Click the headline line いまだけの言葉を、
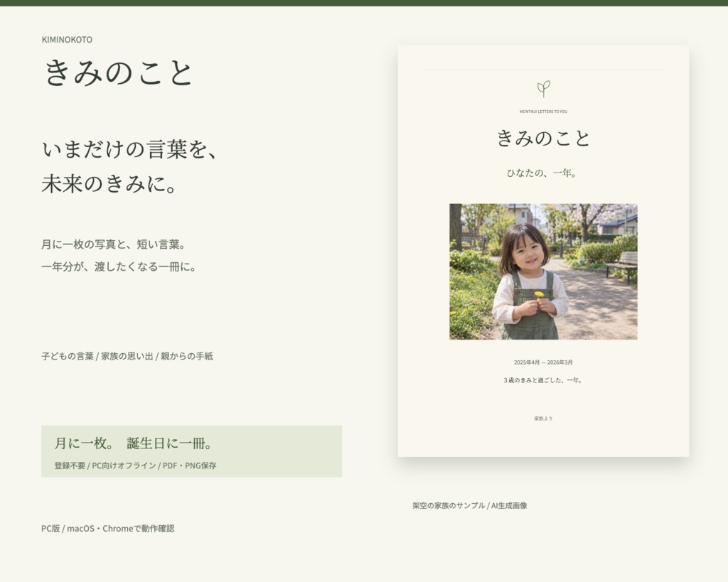 (x=129, y=149)
